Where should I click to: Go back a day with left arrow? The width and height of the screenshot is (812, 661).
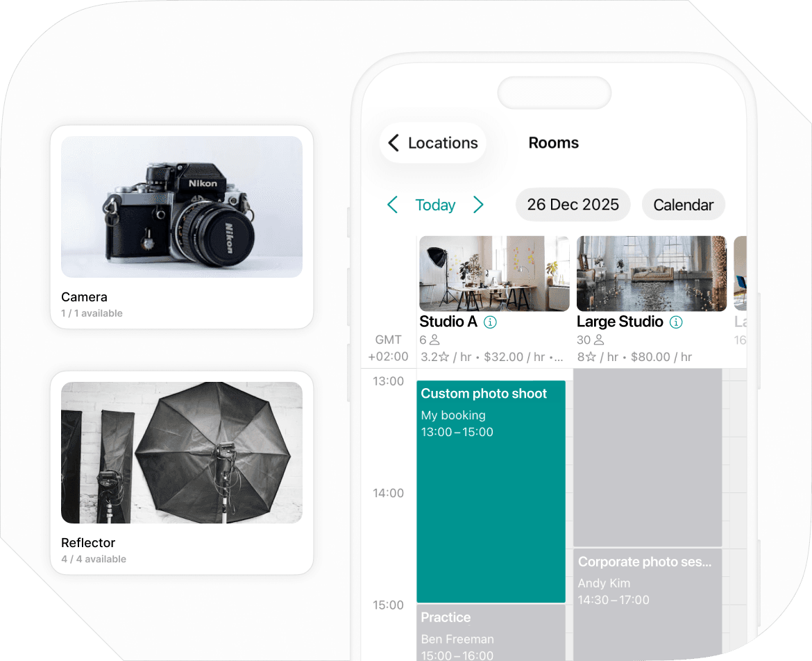[x=392, y=205]
